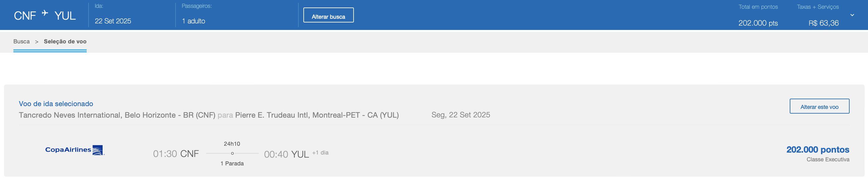Click the Voo de ida selecionado heading

56,104
